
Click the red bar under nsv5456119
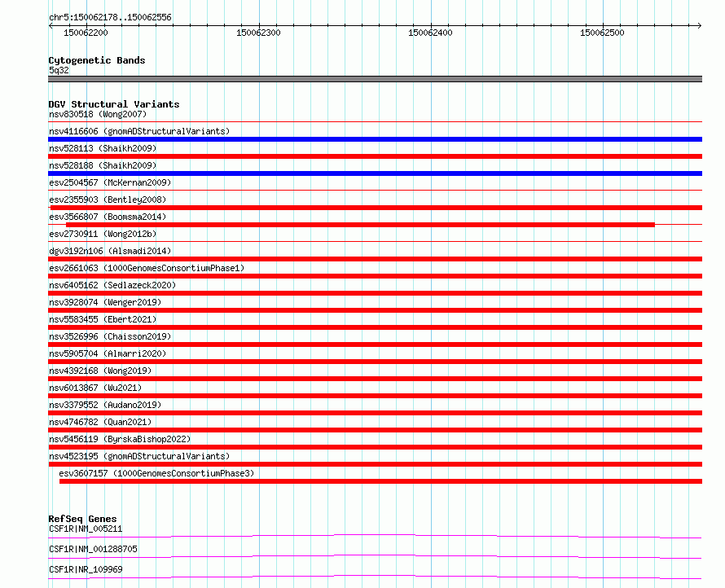[x=375, y=447]
